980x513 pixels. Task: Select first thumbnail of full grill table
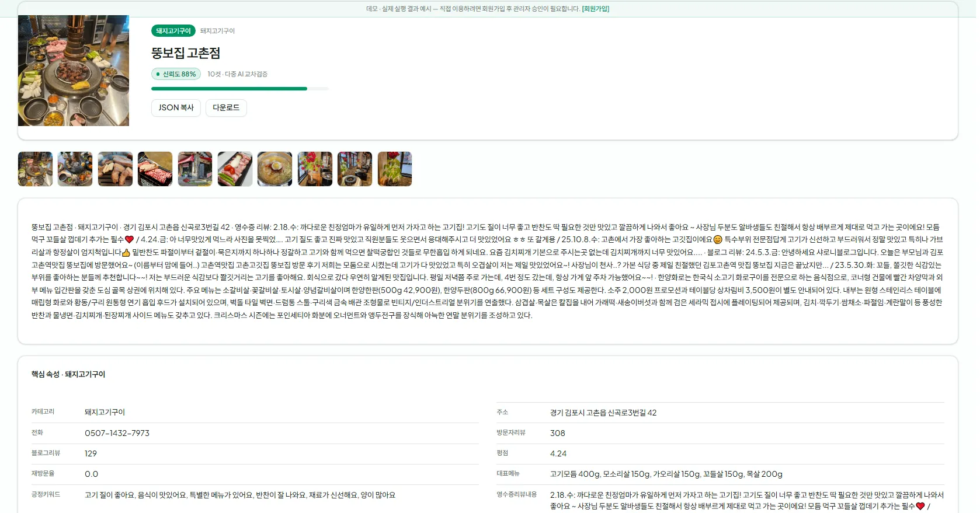click(35, 169)
